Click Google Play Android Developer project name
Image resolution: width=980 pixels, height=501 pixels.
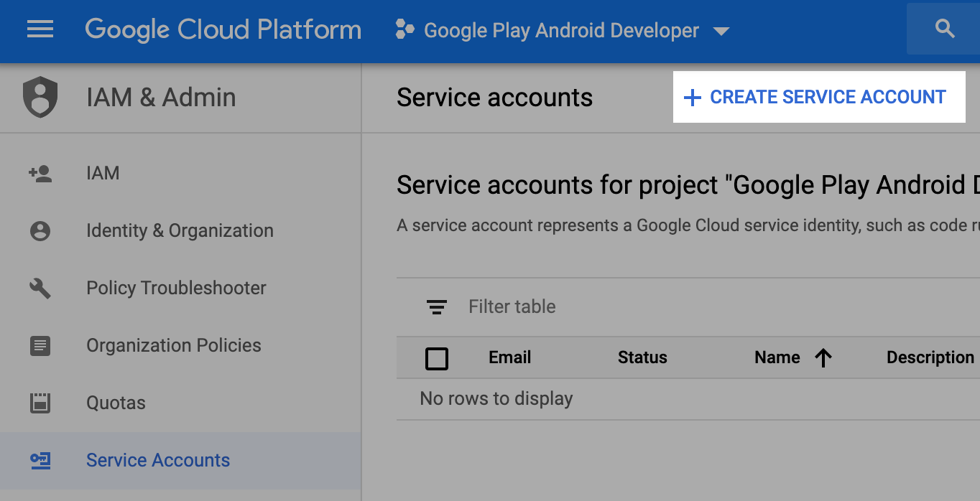click(x=561, y=31)
